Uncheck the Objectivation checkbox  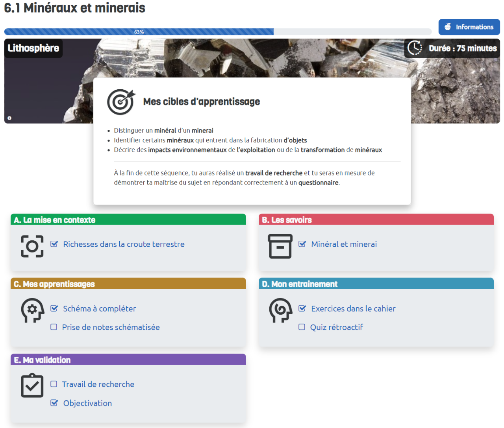point(54,403)
